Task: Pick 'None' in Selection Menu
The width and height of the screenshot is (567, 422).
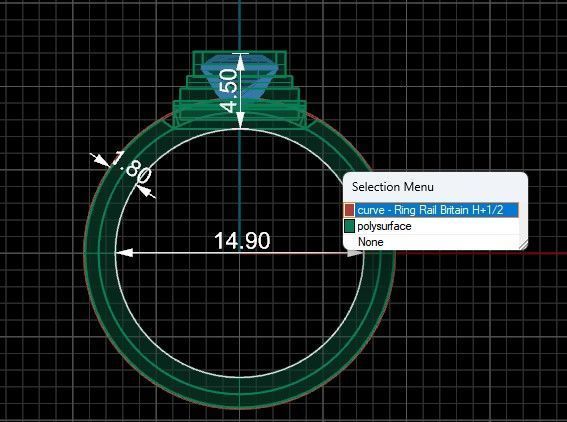Action: click(x=431, y=242)
